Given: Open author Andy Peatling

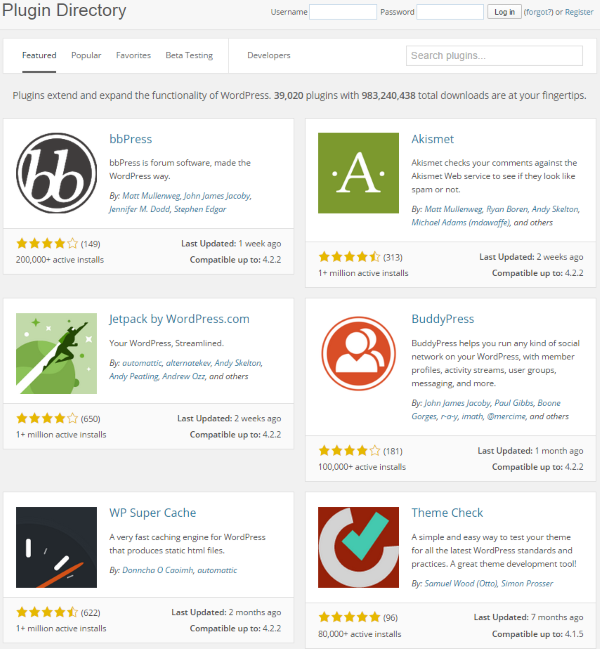Looking at the screenshot, I should [x=134, y=376].
